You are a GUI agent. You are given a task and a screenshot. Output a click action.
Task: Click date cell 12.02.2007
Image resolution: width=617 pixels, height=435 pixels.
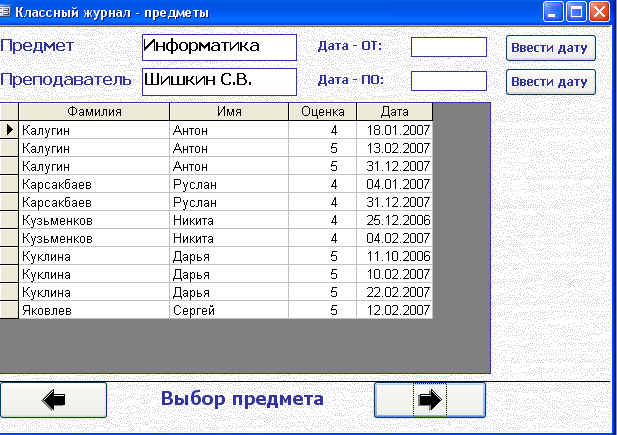tap(395, 310)
